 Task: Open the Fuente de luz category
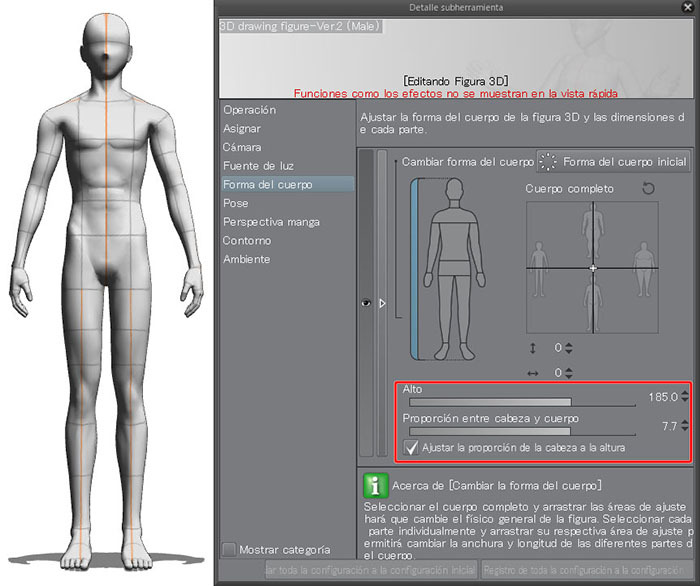click(x=258, y=166)
